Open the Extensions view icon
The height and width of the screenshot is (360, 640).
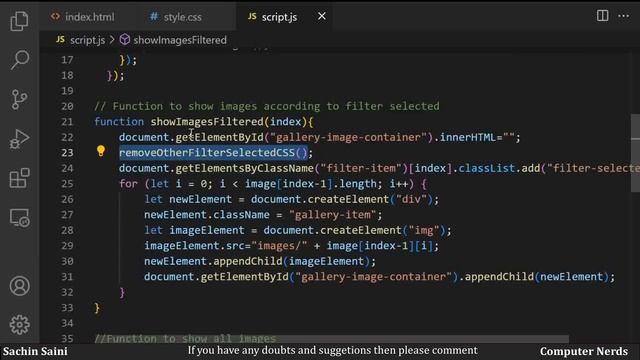pos(19,178)
